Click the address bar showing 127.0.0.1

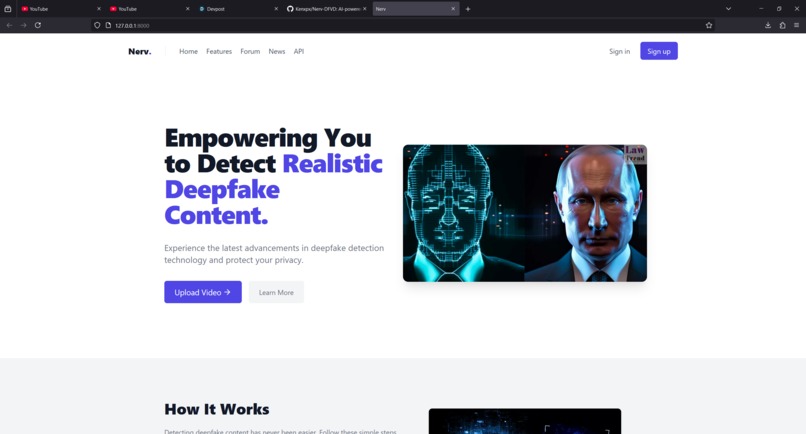[x=401, y=25]
